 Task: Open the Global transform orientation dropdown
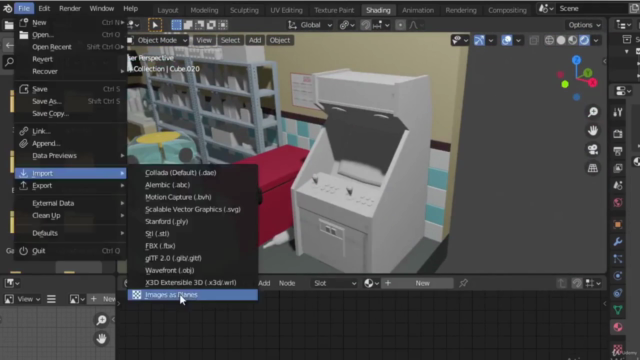(310, 25)
